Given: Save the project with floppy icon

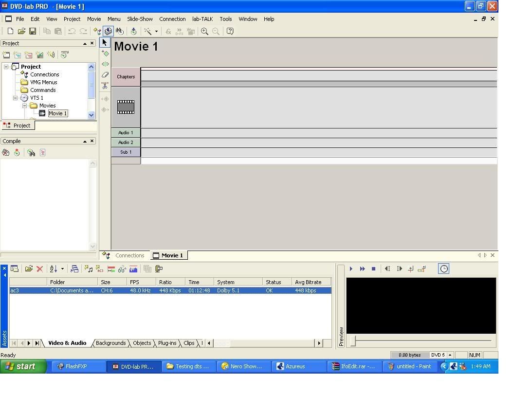Looking at the screenshot, I should pyautogui.click(x=33, y=31).
